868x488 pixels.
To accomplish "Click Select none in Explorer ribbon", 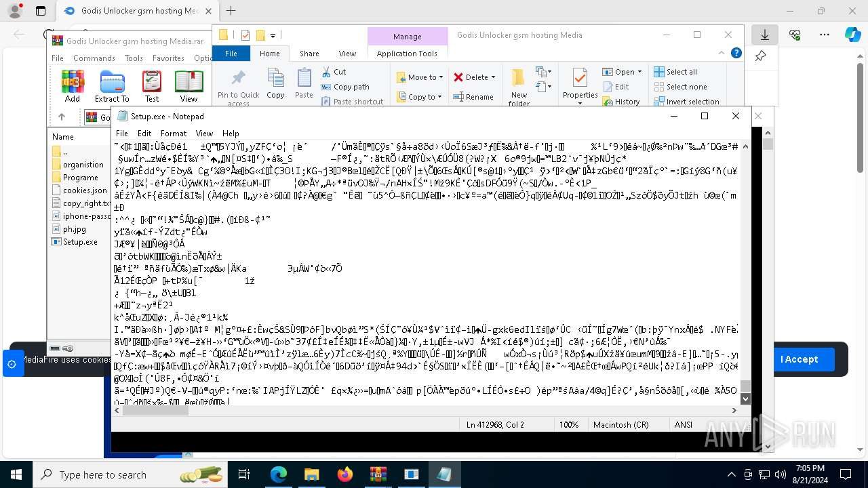I will point(680,87).
